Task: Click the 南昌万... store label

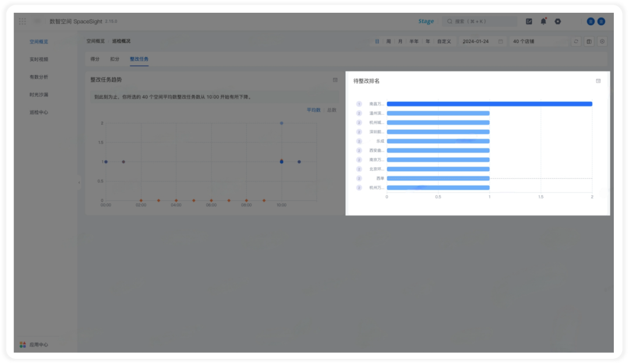Action: click(x=377, y=104)
